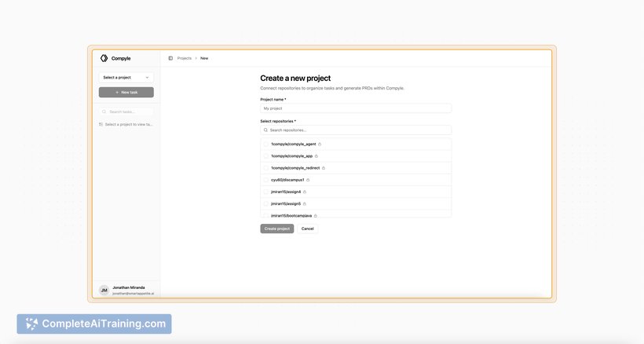Screen dimensions: 644x344
Task: Click the magnifier icon in Search tasks
Action: tap(104, 112)
